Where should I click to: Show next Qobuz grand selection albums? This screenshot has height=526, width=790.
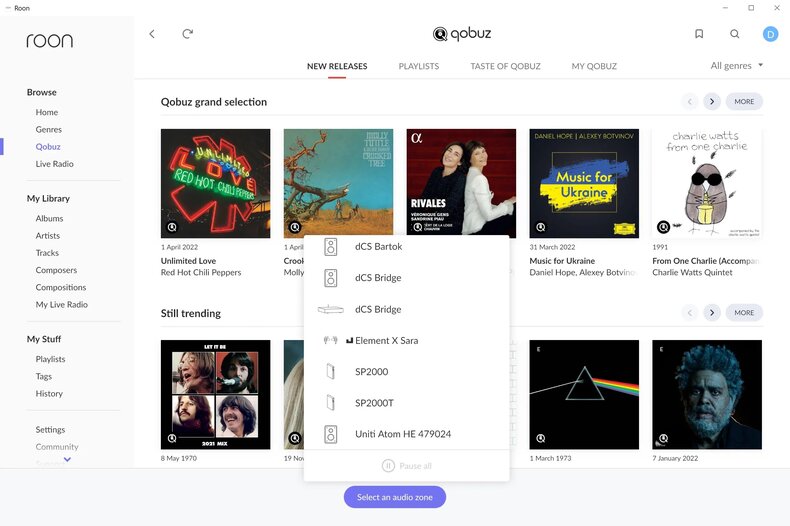pyautogui.click(x=712, y=101)
